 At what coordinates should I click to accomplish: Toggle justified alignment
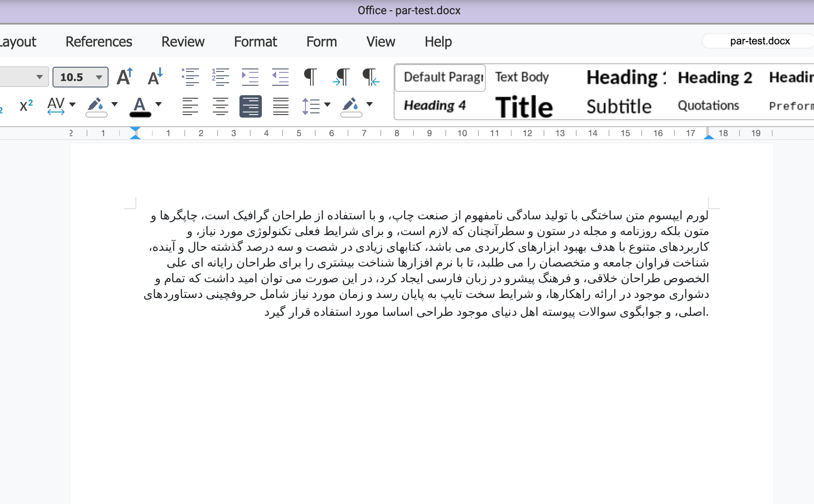coord(281,106)
